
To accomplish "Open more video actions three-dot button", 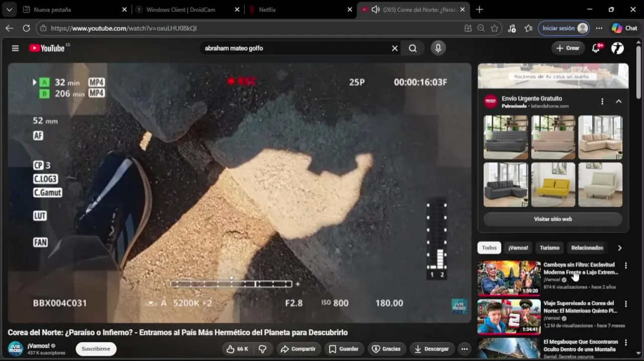I will pos(464,349).
